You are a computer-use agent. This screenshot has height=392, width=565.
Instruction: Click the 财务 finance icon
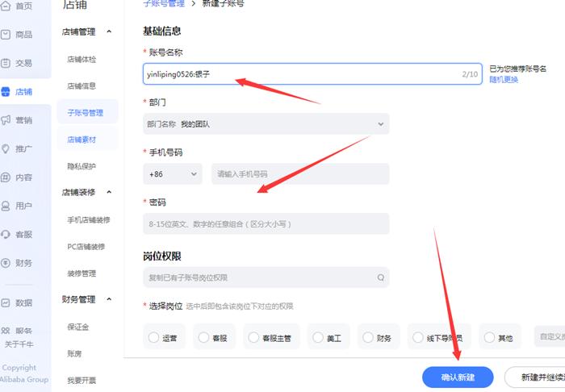pyautogui.click(x=6, y=263)
